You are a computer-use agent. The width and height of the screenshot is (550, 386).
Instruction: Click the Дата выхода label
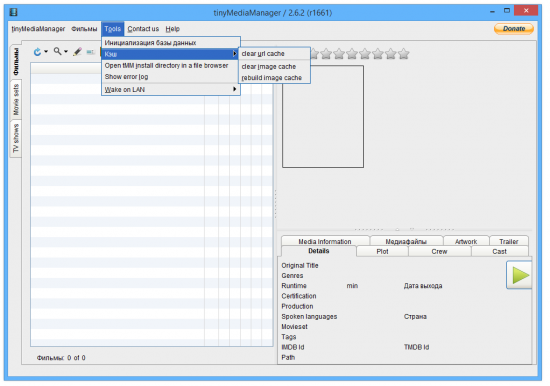pos(423,286)
